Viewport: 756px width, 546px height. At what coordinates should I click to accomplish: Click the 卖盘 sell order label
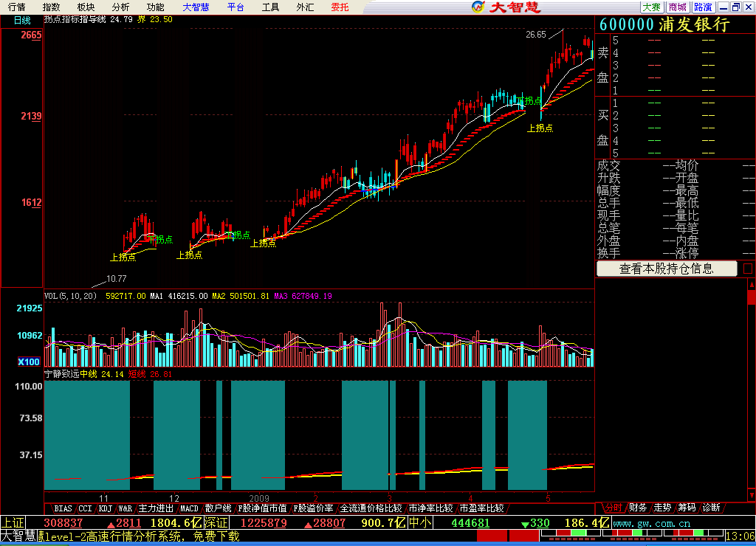(x=602, y=65)
